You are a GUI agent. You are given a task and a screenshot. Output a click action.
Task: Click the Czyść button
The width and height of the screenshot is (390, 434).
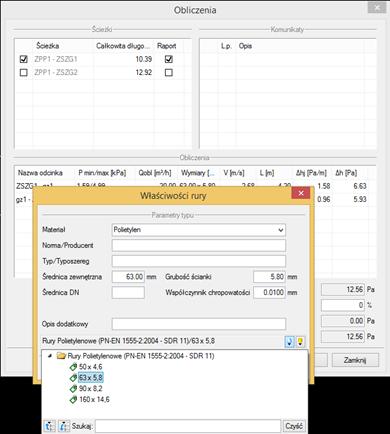click(x=294, y=426)
